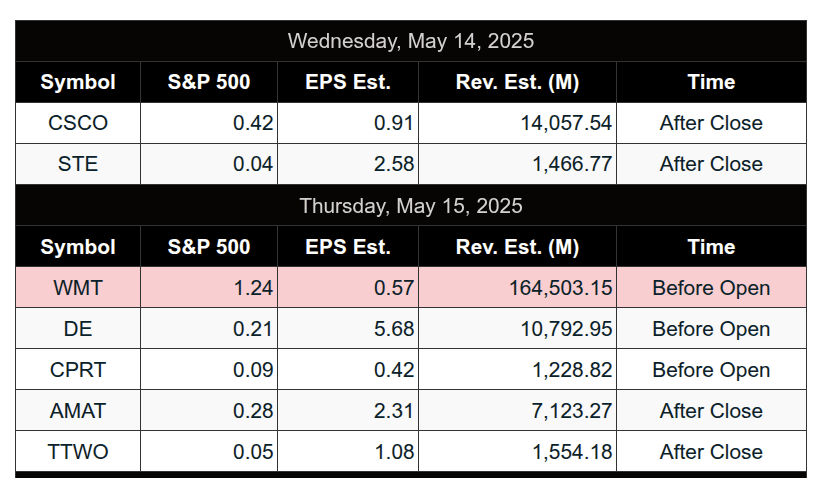The image size is (813, 478).
Task: Click AMAT's After Close time cell
Action: coord(711,411)
